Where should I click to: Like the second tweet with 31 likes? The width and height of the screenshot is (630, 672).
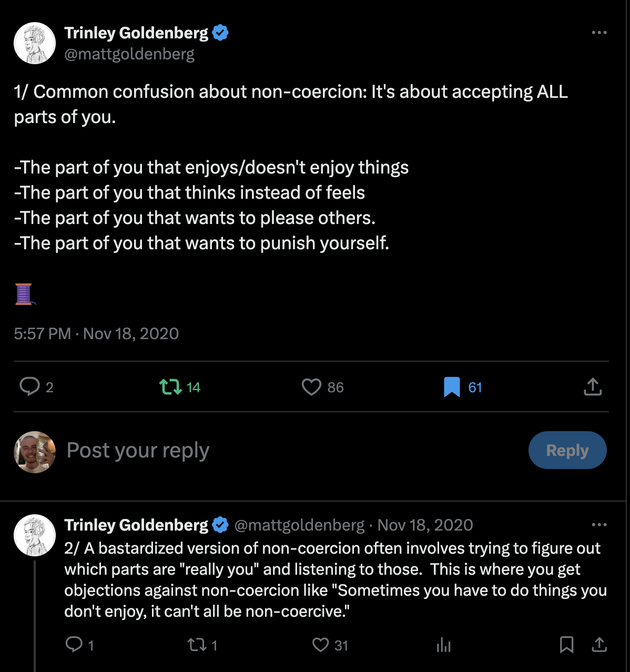(x=320, y=645)
